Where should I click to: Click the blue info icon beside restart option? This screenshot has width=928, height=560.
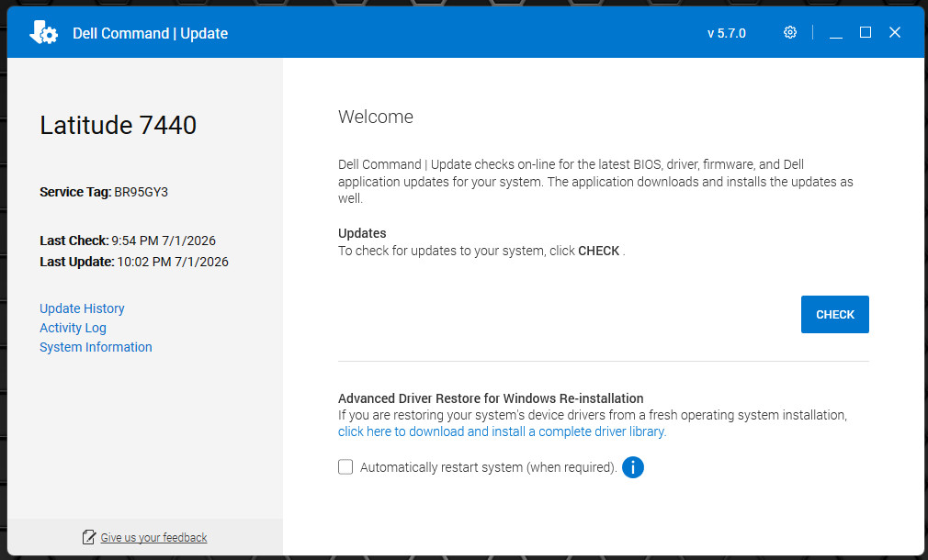coord(633,467)
